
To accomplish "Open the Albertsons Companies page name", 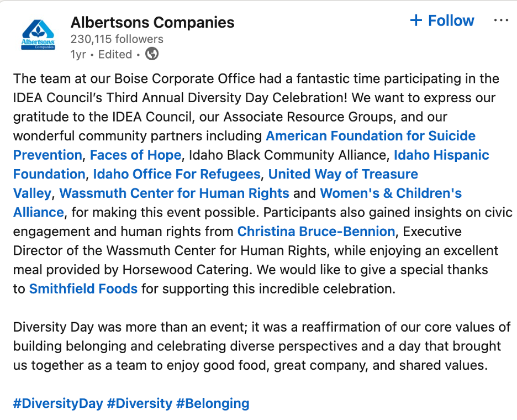I will pos(152,23).
